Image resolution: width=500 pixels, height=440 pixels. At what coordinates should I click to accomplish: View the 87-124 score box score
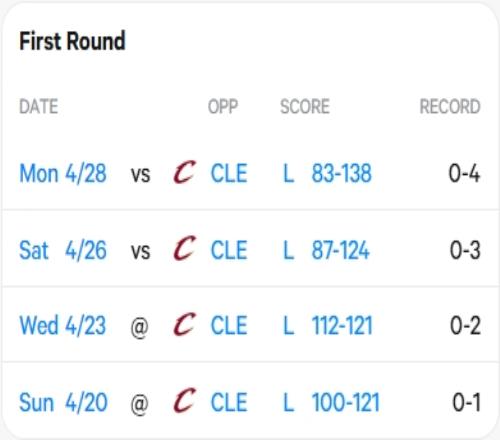tap(340, 250)
